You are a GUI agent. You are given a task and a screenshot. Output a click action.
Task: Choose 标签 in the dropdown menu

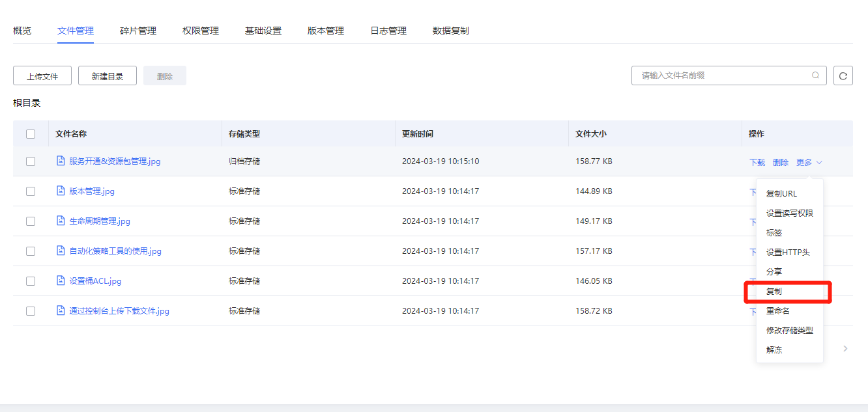[790, 232]
